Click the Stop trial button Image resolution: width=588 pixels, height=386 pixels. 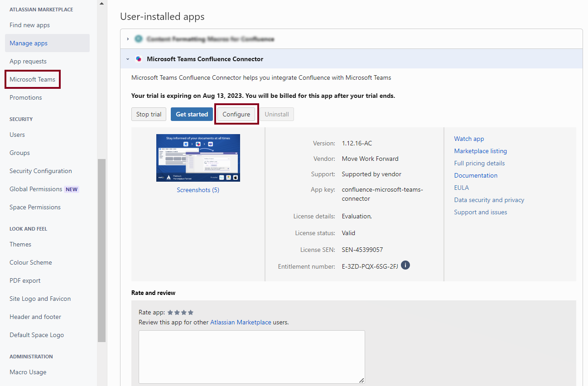pyautogui.click(x=149, y=114)
